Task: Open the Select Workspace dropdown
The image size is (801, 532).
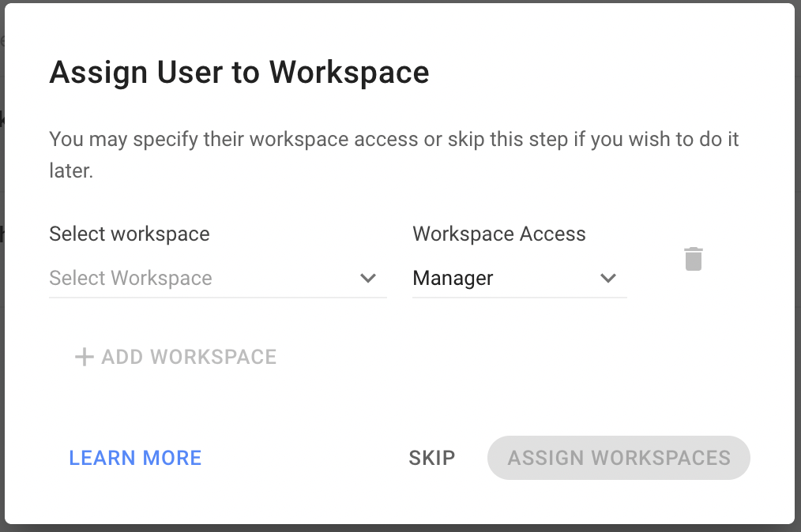Action: pos(217,279)
